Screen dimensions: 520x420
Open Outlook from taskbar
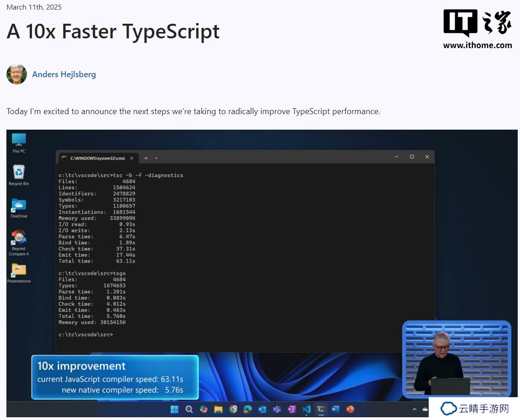[x=263, y=409]
